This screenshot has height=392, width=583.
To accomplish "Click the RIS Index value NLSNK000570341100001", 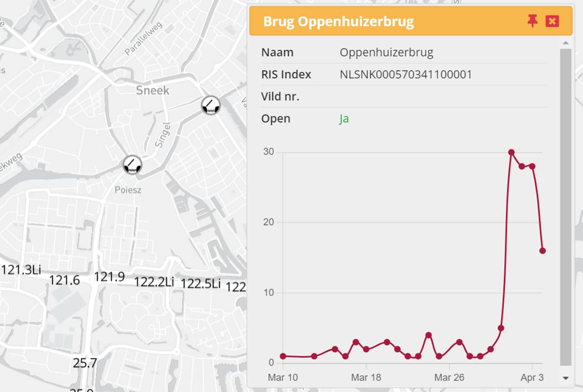I will click(x=406, y=74).
